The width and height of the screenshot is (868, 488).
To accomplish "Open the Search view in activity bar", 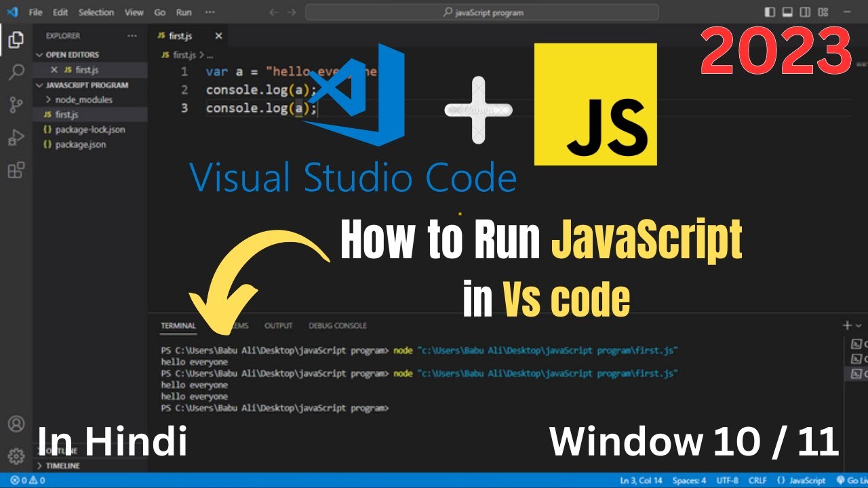I will [16, 73].
